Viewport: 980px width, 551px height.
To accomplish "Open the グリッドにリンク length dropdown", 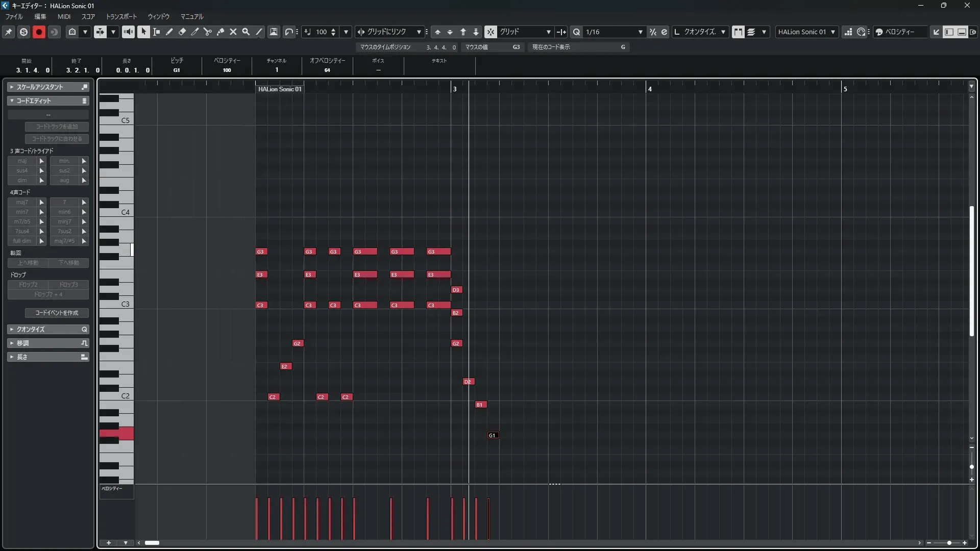I will coord(419,32).
